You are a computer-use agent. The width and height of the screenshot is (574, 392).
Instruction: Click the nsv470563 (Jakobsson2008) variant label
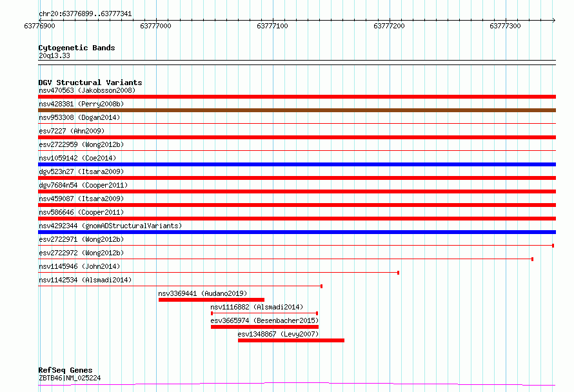[x=87, y=90]
